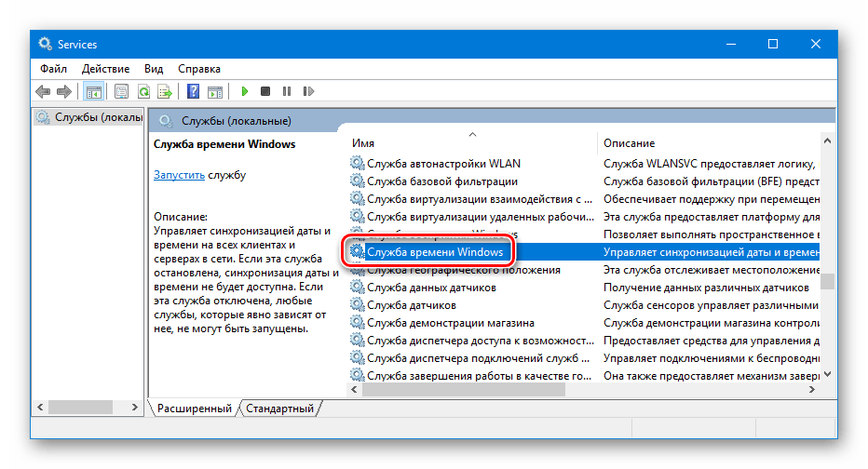Open the Вид menu
The image size is (868, 469).
point(154,69)
